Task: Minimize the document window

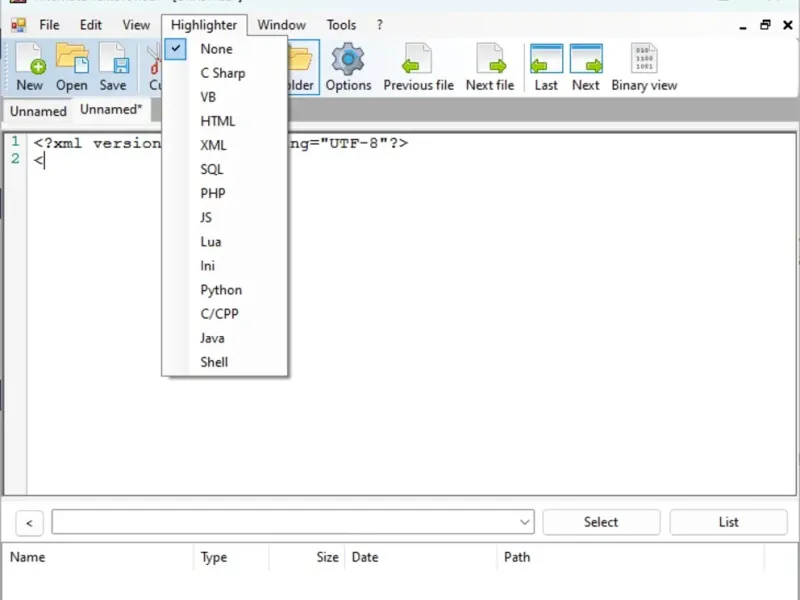Action: click(743, 26)
